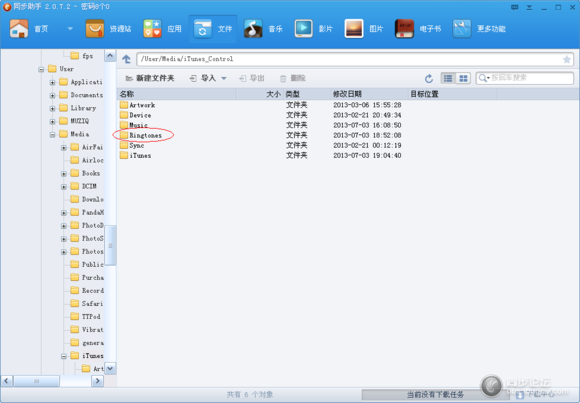Collapse the User tree node
The width and height of the screenshot is (580, 403).
41,69
